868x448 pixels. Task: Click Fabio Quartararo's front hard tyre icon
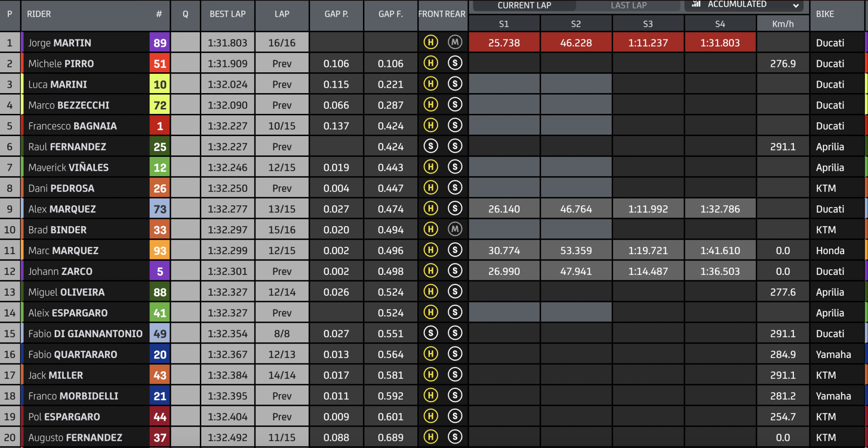pyautogui.click(x=430, y=354)
